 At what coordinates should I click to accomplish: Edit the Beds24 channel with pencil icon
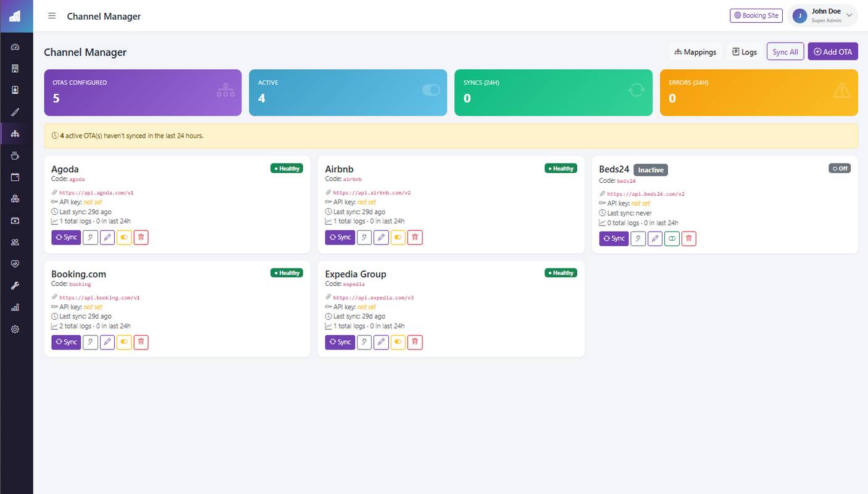coord(655,238)
